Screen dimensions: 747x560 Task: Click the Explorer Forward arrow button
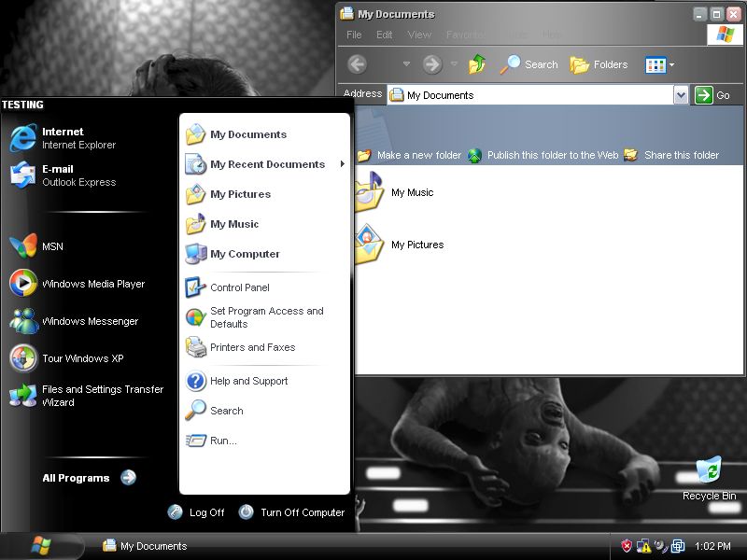pyautogui.click(x=432, y=64)
